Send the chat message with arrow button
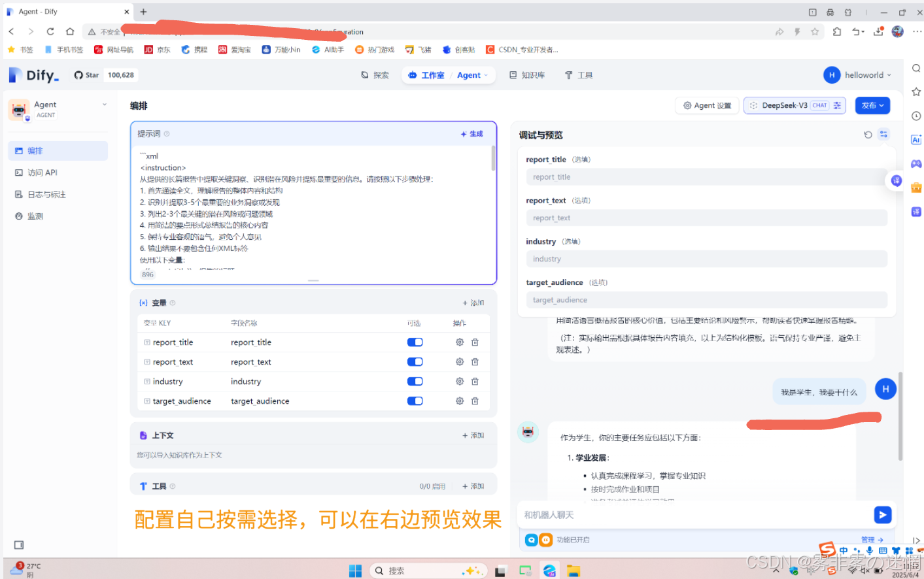 point(883,515)
